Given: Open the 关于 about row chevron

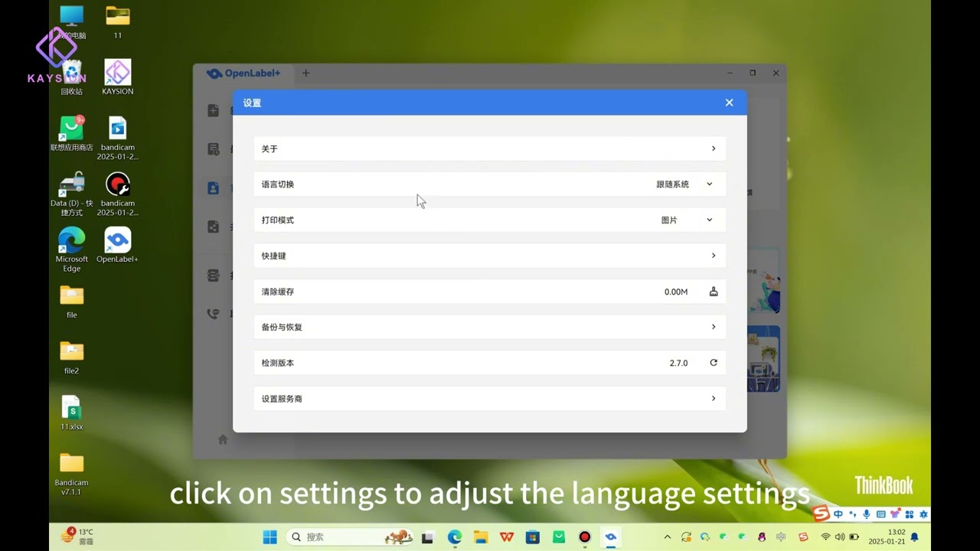Looking at the screenshot, I should [714, 148].
